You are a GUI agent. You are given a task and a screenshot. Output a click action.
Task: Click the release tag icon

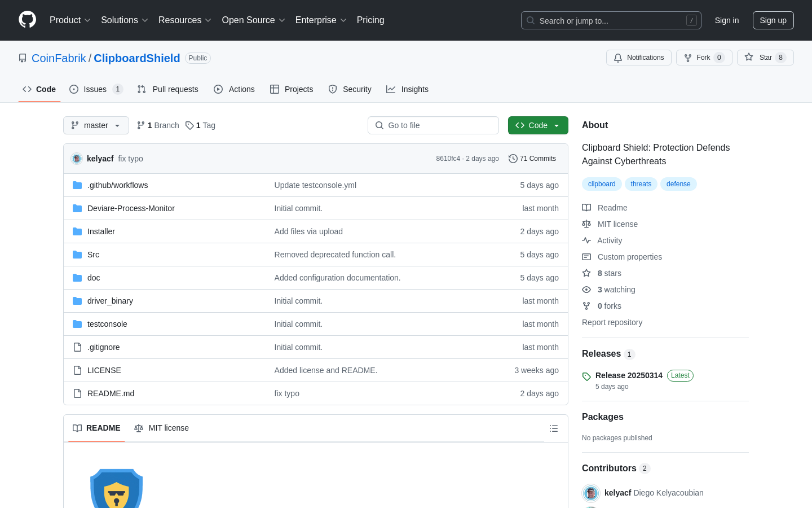tap(586, 376)
